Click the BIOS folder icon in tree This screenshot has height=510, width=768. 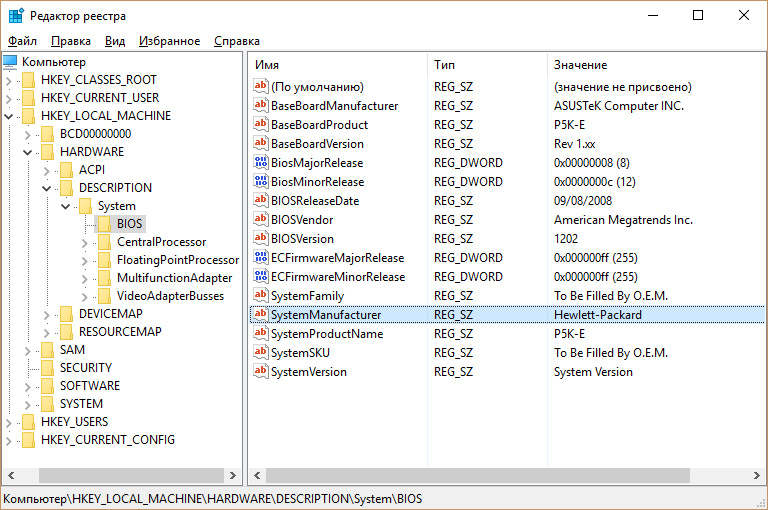[x=105, y=224]
